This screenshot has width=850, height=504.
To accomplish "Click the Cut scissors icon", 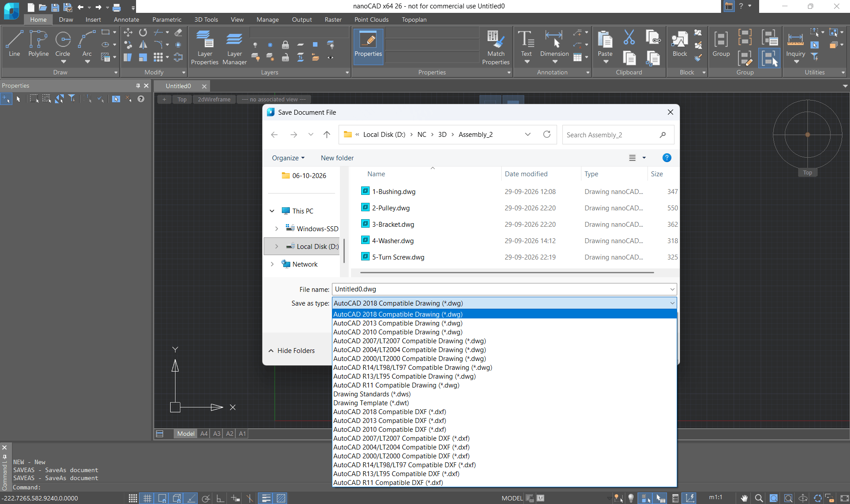I will [x=629, y=38].
